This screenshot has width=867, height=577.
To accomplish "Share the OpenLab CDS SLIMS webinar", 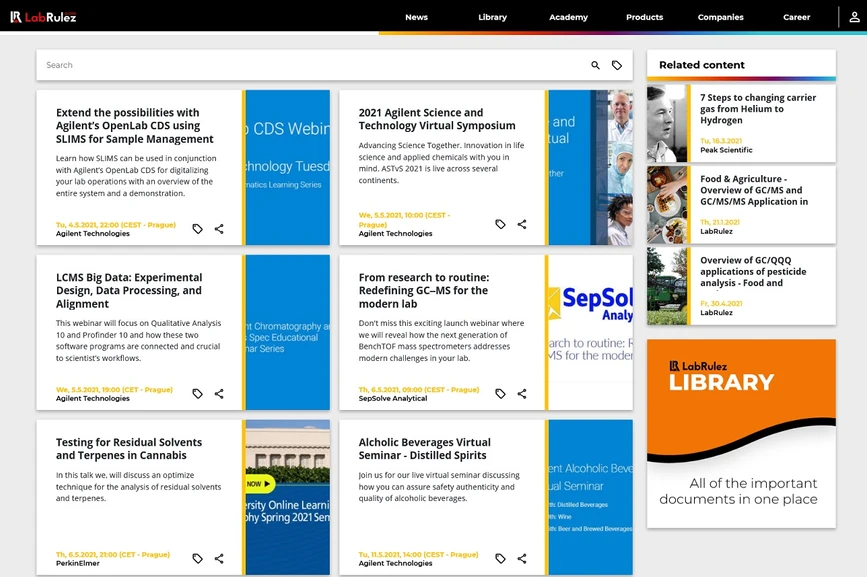I will click(x=219, y=229).
